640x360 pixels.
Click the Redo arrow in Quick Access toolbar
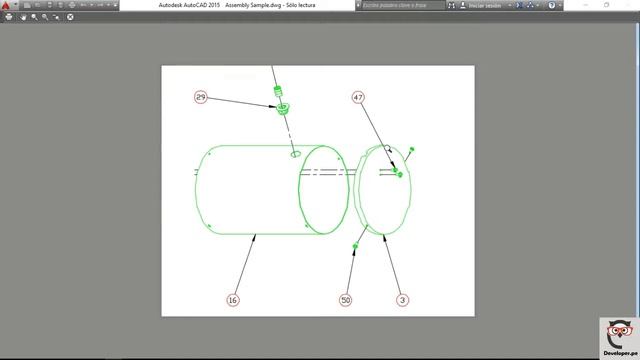[100, 5]
